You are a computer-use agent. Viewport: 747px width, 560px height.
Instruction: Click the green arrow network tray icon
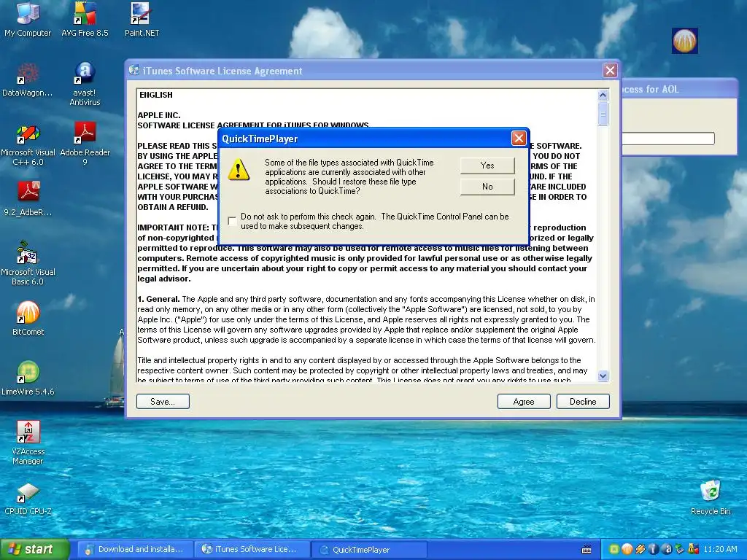(x=680, y=549)
